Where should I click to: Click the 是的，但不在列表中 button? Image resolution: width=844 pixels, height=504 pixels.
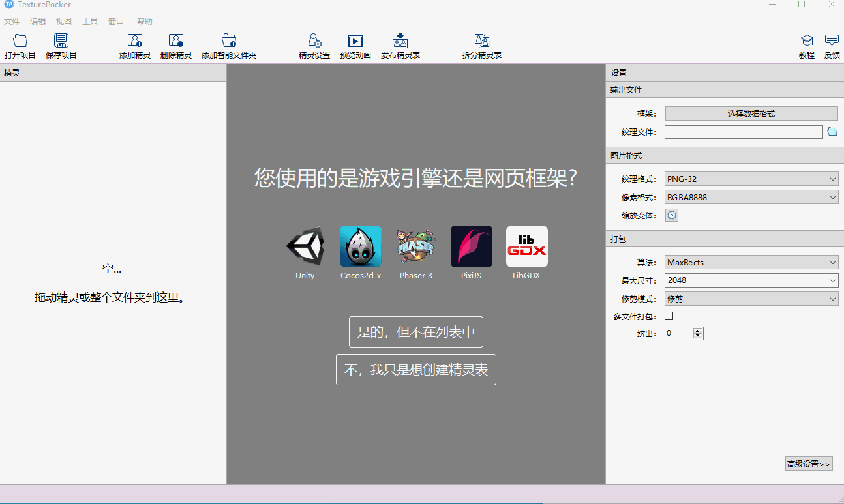point(416,332)
